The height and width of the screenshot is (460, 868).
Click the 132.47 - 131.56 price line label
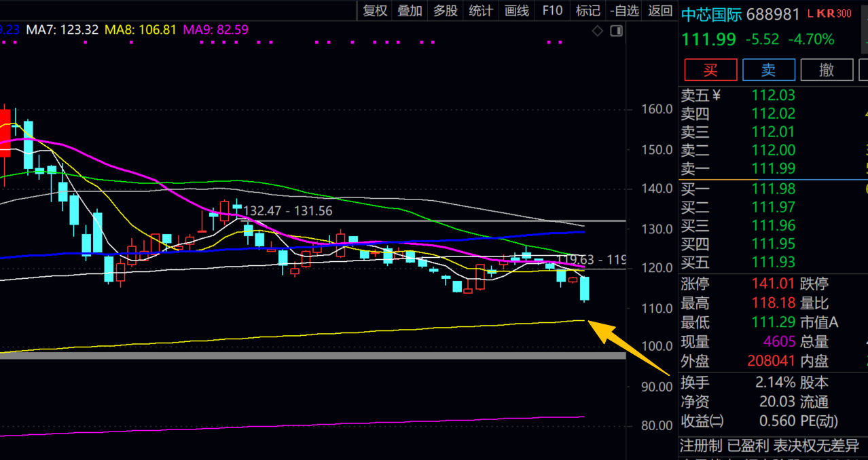tap(288, 211)
